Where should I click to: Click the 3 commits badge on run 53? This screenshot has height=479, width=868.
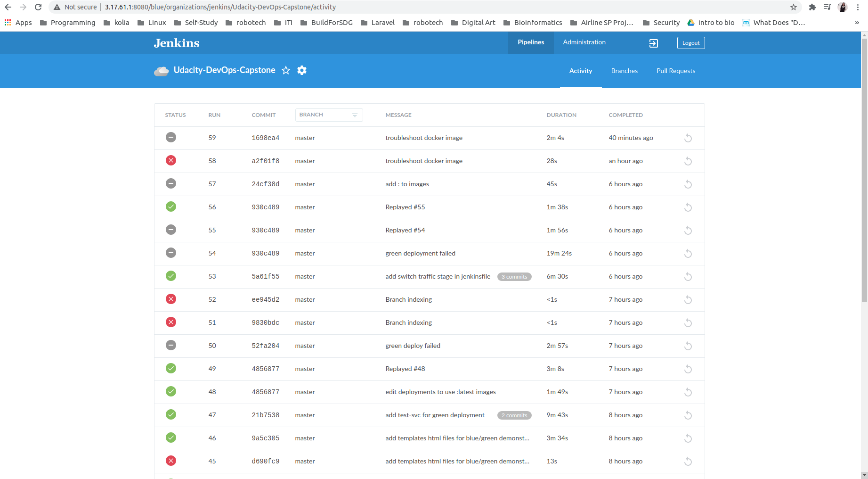pos(514,277)
